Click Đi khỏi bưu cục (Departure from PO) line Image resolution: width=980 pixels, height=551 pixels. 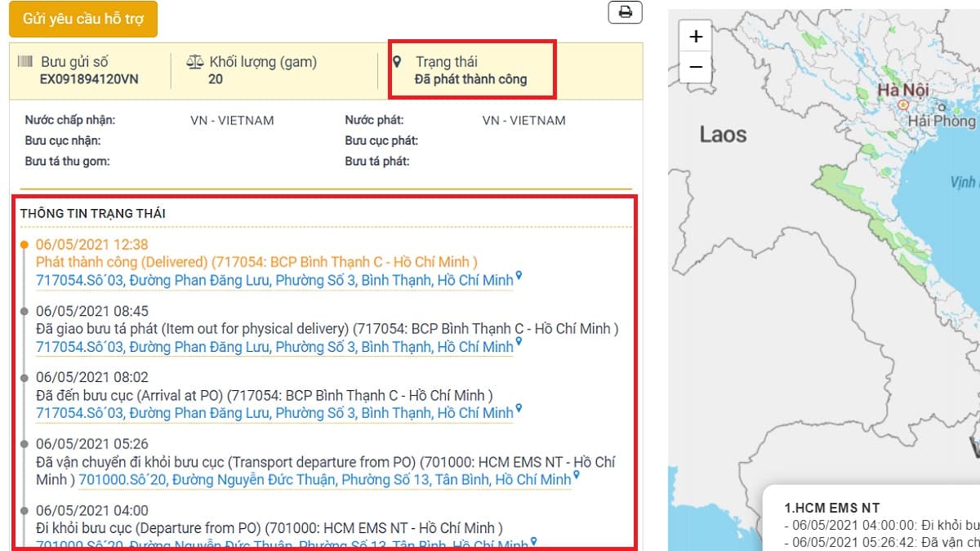269,528
